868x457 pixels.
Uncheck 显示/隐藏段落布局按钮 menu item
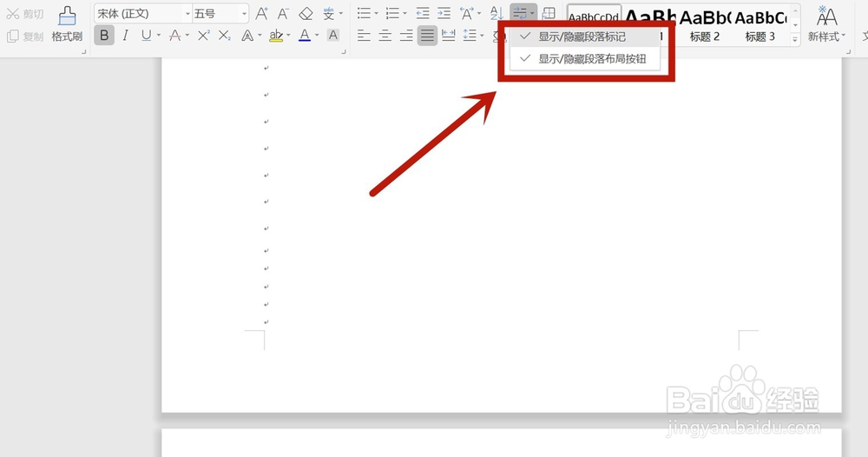584,59
